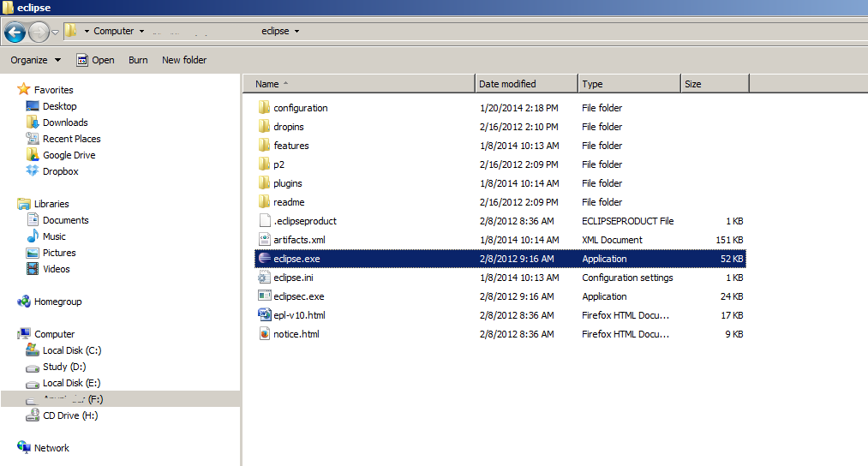Select the eclipse.ini file icon
This screenshot has height=466, width=868.
coord(264,277)
